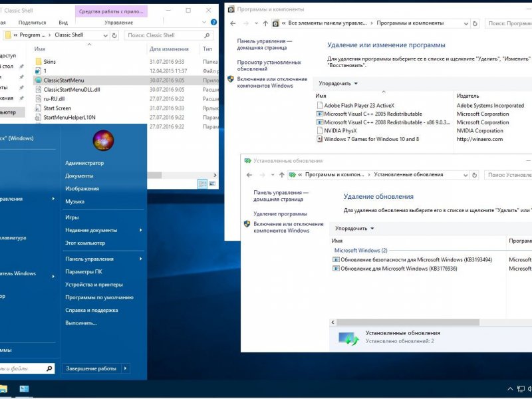Select the StartMenuHelperL10N file icon
The image size is (532, 399).
click(38, 118)
